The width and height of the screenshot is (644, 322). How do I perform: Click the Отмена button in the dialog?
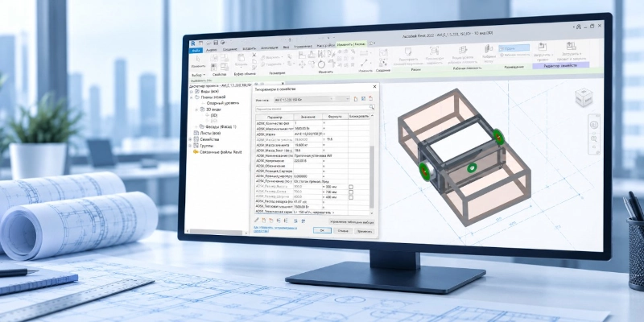pos(343,231)
